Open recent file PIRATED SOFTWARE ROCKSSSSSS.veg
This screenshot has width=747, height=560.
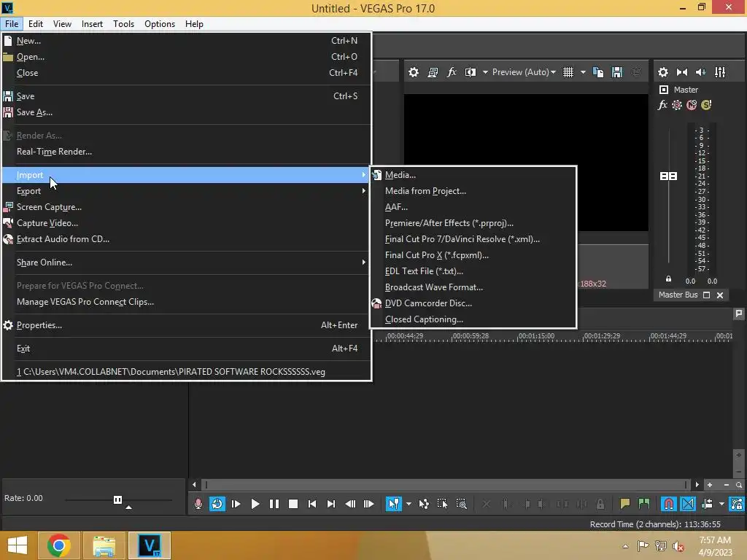coord(186,372)
